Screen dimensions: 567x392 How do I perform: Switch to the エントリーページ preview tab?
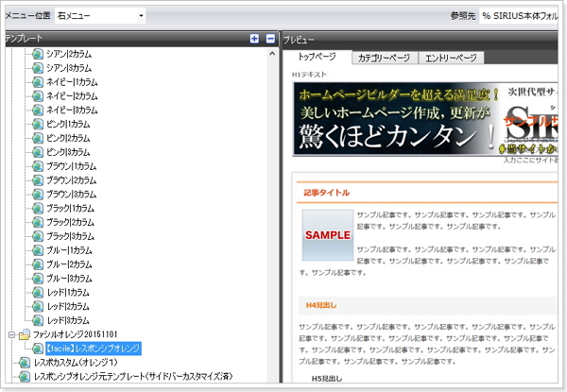click(x=451, y=58)
